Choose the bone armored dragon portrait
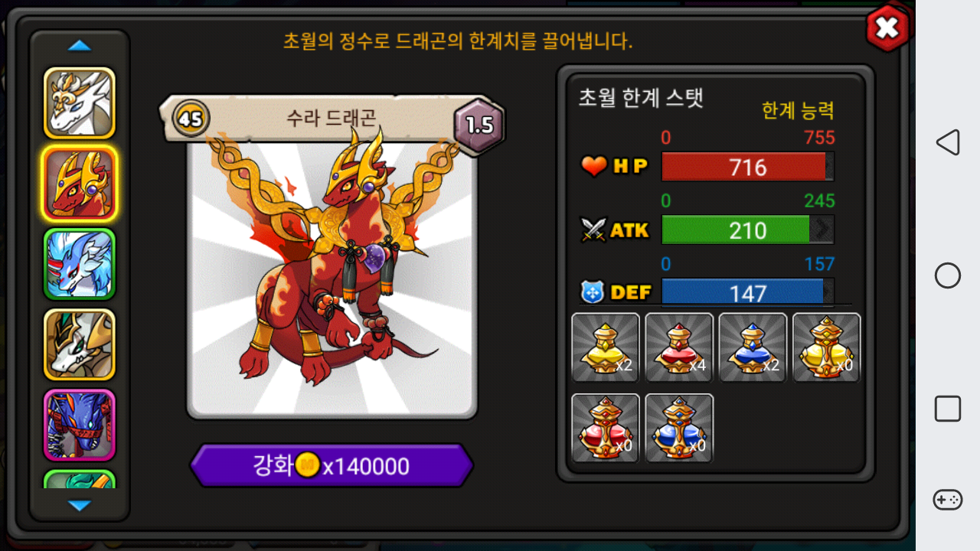 click(x=80, y=344)
